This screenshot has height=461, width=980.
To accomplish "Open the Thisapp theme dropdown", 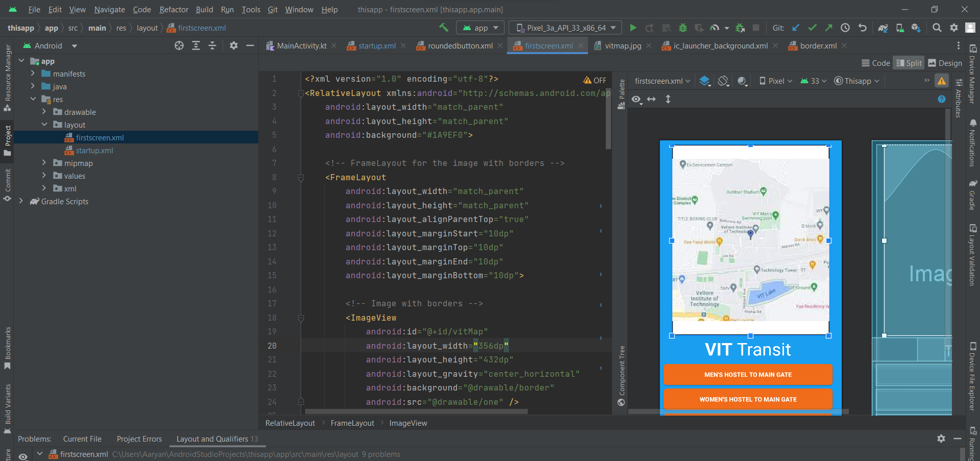I will [856, 81].
